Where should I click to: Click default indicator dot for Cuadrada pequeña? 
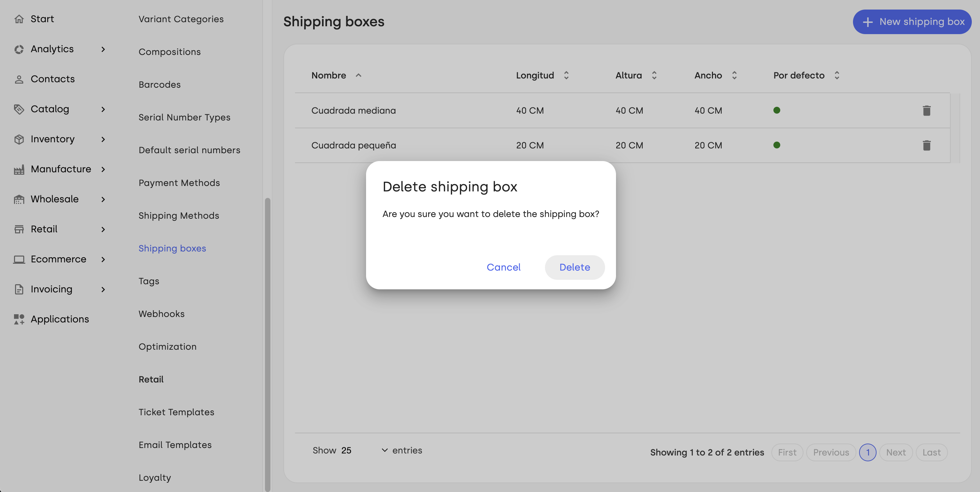click(x=776, y=145)
